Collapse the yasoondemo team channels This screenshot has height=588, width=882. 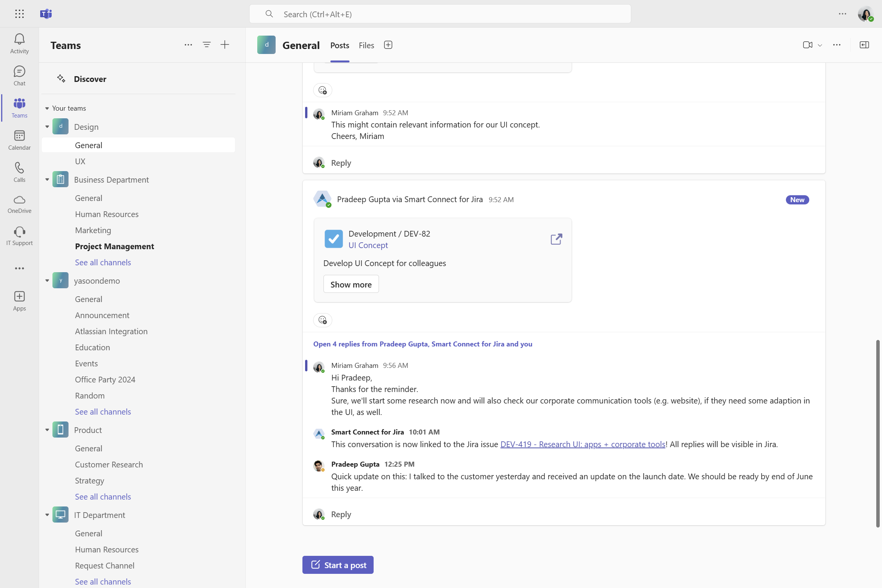tap(47, 281)
